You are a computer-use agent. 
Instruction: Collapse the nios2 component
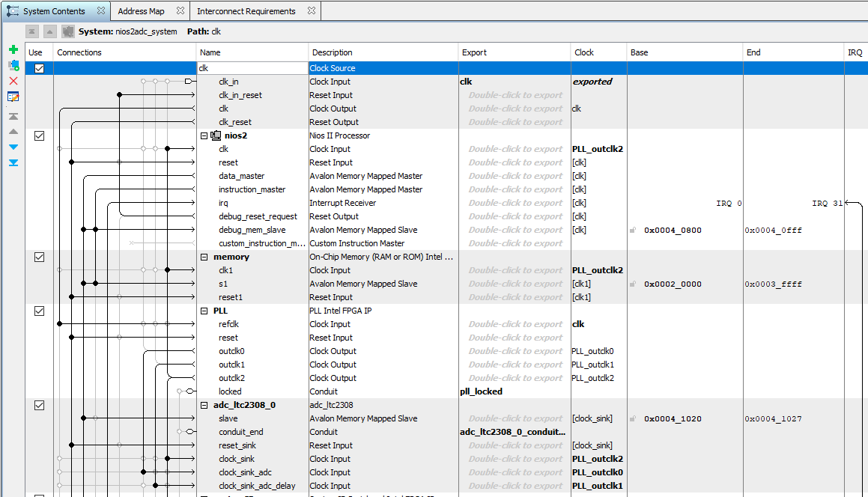pyautogui.click(x=204, y=135)
